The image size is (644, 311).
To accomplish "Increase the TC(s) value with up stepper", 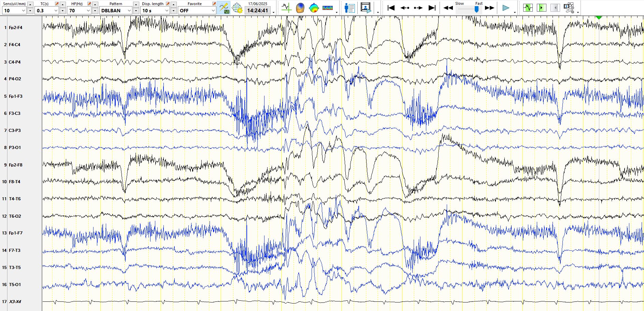I will pyautogui.click(x=62, y=4).
